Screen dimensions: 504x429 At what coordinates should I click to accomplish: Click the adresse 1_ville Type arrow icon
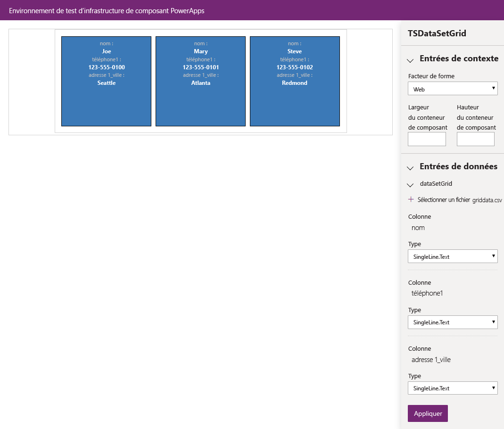493,388
